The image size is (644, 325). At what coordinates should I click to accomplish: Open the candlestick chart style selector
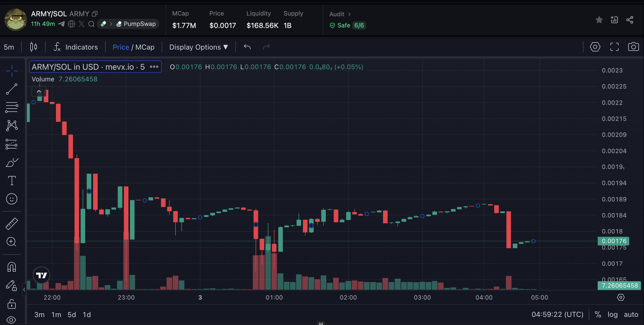coord(34,47)
